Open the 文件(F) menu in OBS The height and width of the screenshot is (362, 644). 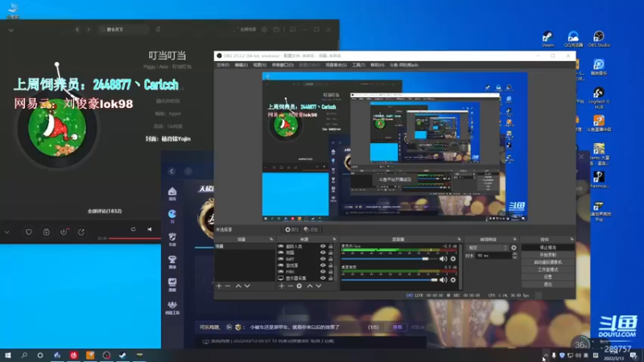tap(223, 65)
